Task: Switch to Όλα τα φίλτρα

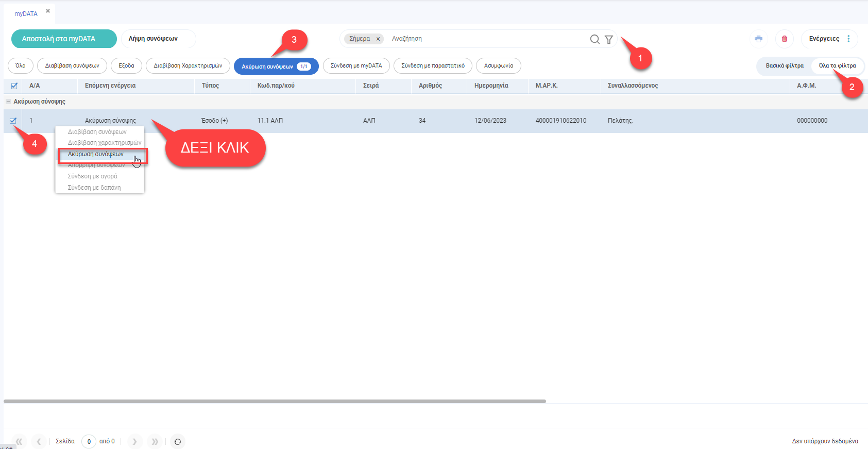Action: pos(837,66)
